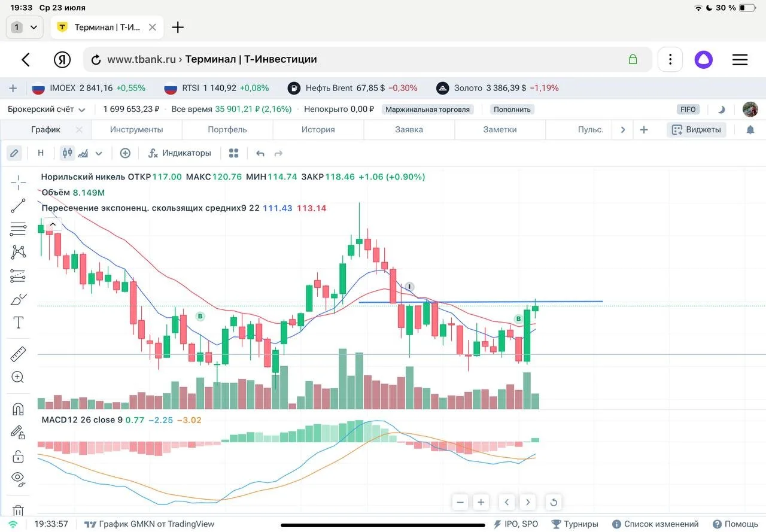Reset chart view with the circular arrow
This screenshot has width=766, height=532.
point(554,502)
